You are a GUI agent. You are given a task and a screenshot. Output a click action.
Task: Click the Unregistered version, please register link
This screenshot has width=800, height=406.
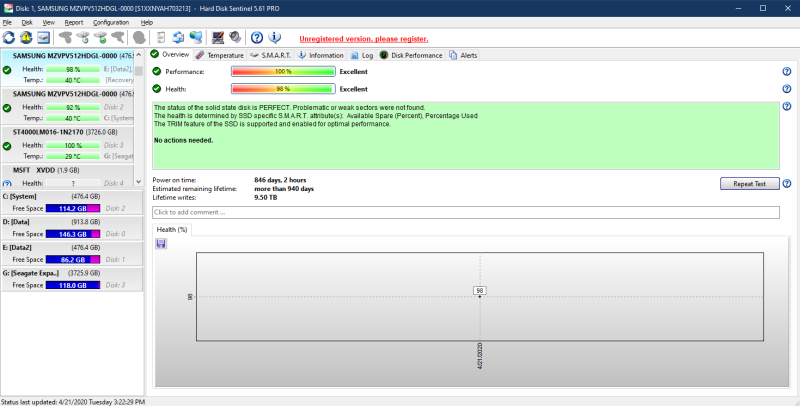(x=364, y=39)
